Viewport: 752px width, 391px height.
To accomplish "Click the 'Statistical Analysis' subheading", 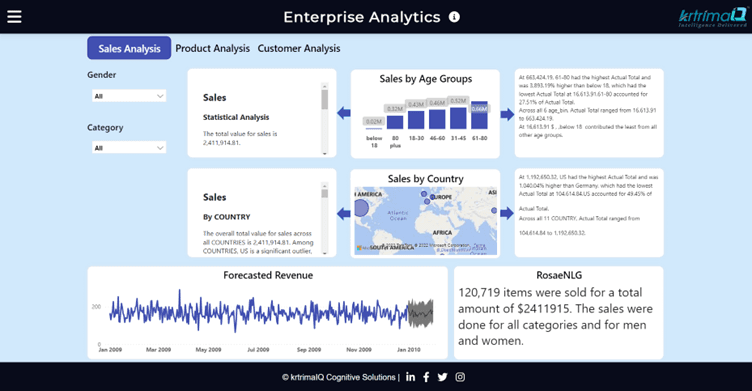I will click(236, 117).
